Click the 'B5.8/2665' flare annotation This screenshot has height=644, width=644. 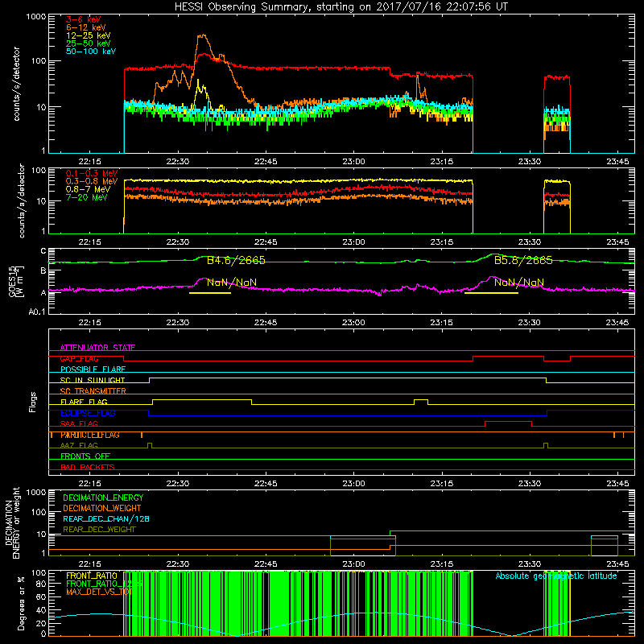[523, 260]
